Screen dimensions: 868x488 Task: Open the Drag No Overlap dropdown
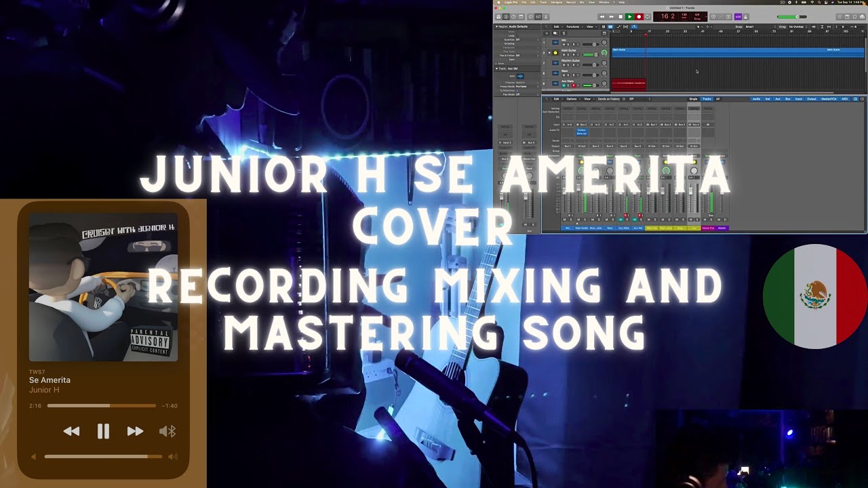coord(797,26)
